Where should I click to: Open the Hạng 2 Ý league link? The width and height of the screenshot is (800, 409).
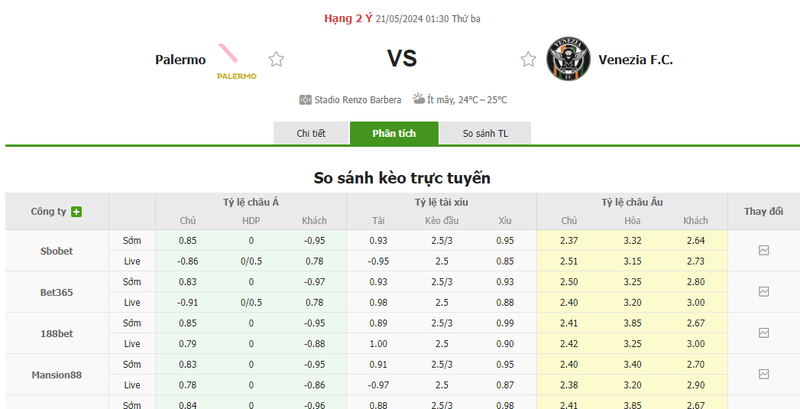tap(348, 19)
